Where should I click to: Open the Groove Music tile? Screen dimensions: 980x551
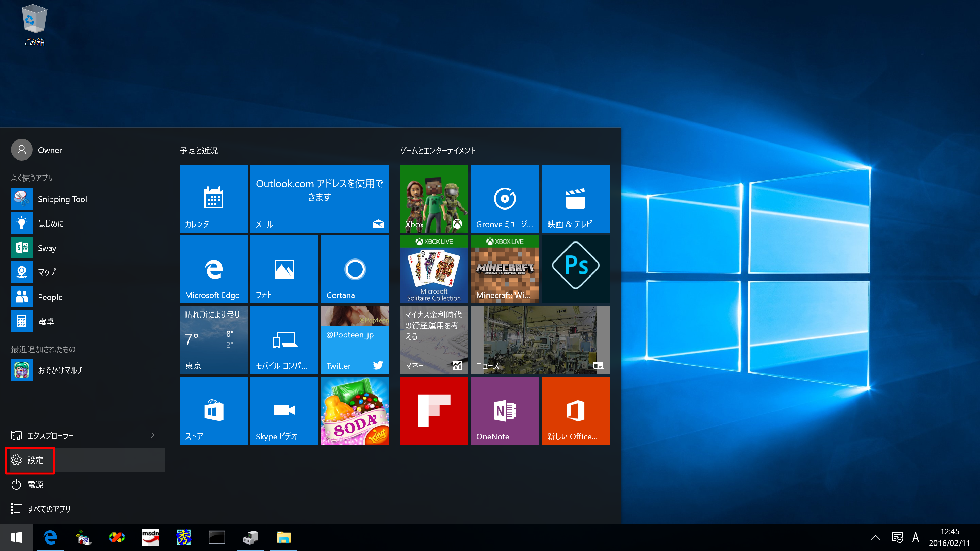pos(504,198)
